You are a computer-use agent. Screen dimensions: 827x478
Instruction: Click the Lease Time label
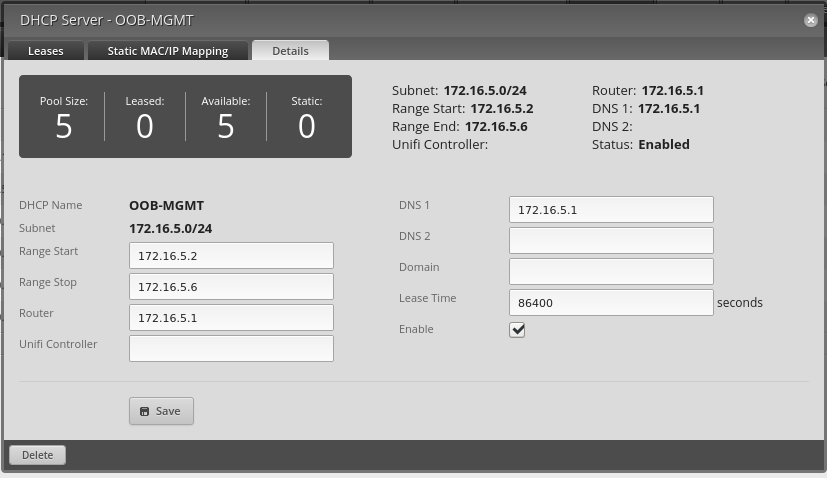coord(428,298)
